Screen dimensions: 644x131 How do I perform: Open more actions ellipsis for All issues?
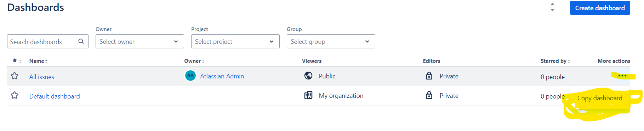(x=622, y=76)
